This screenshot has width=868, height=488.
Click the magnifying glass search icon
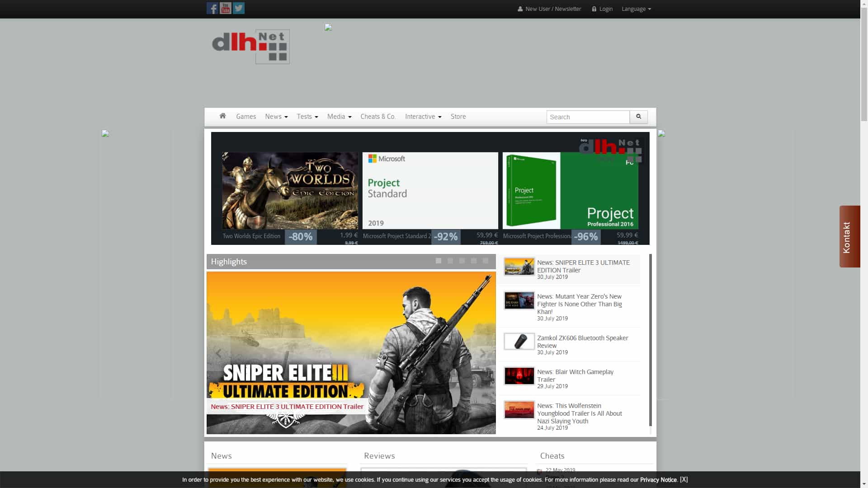(x=638, y=117)
